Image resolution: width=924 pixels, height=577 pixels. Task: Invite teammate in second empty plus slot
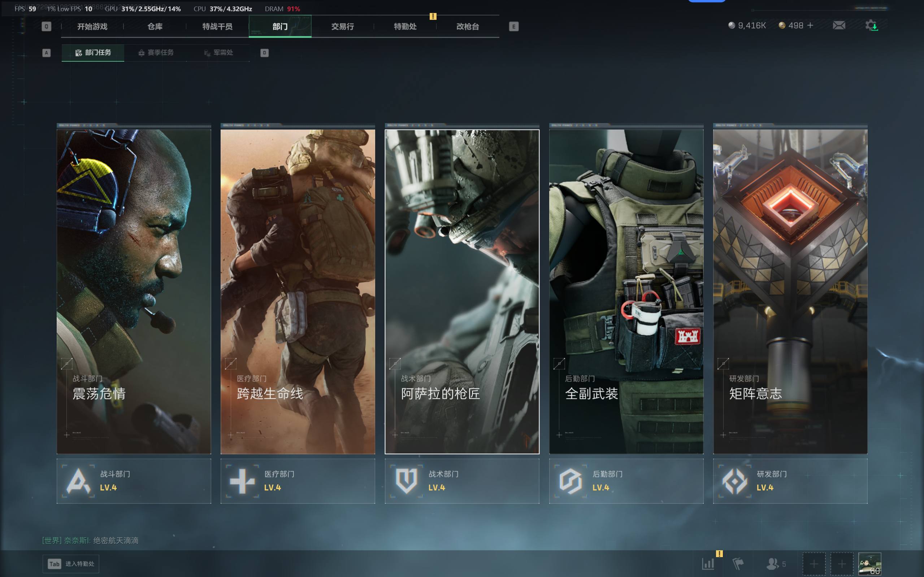842,564
